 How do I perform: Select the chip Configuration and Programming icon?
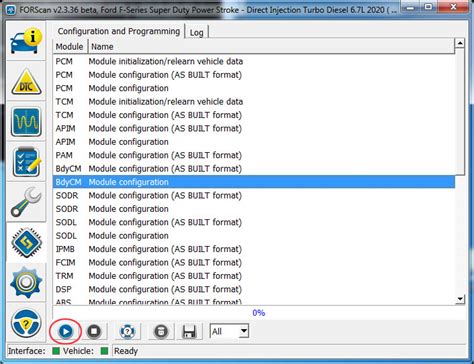tap(26, 242)
